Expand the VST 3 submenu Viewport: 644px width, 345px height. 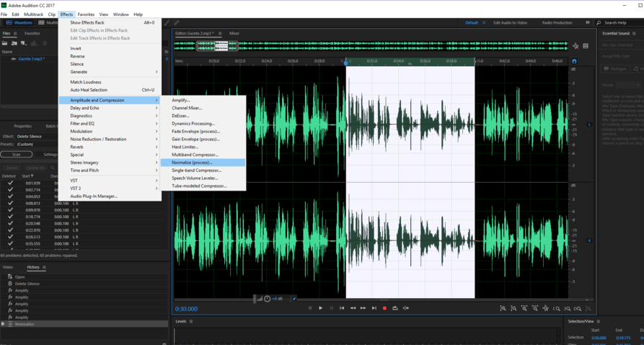(110, 188)
